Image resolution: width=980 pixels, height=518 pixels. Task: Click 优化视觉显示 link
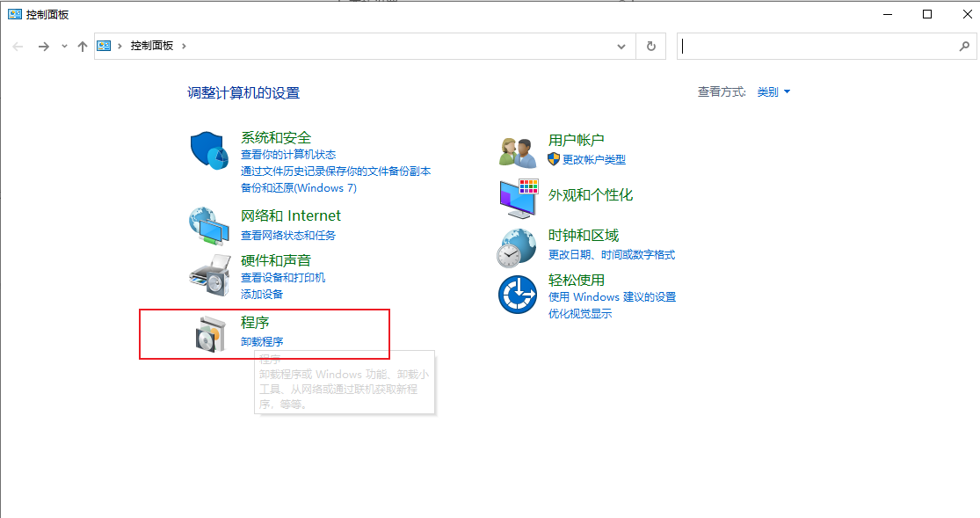(580, 313)
